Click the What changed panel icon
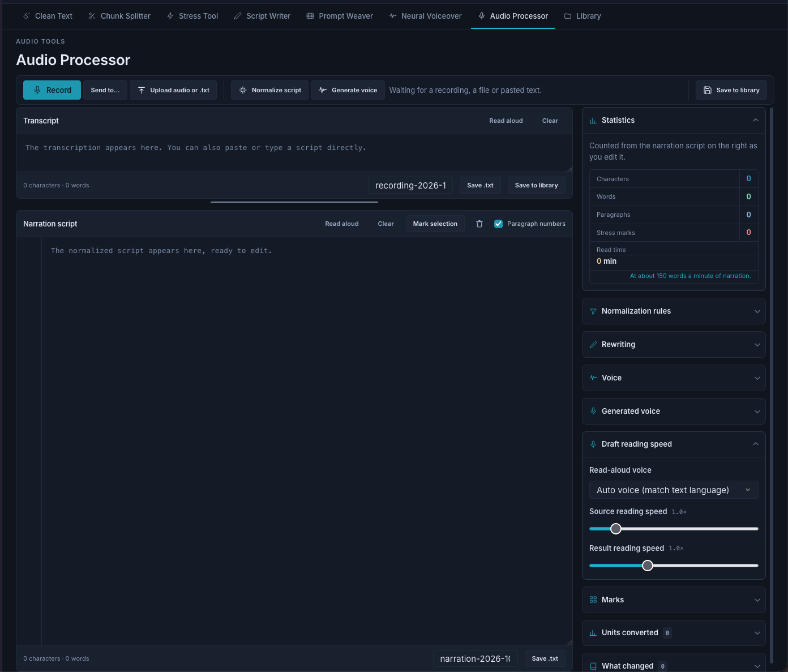 click(593, 666)
